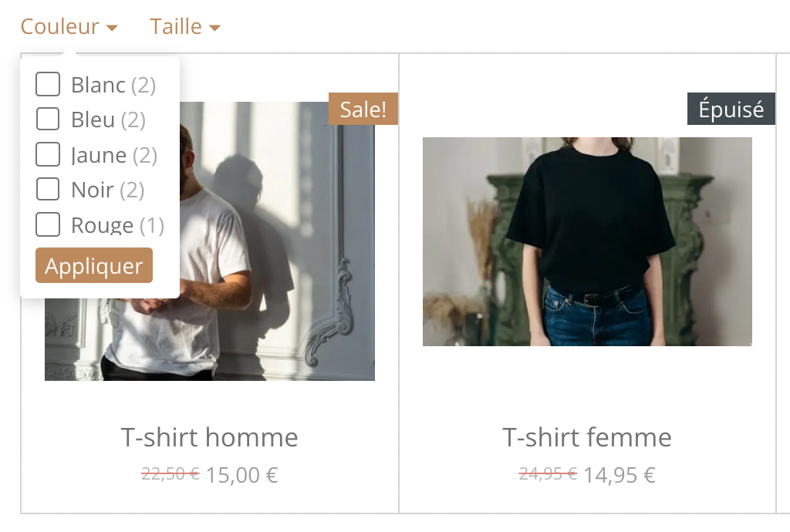This screenshot has width=790, height=532.
Task: Click the Sale! badge on T-shirt homme
Action: pyautogui.click(x=363, y=109)
